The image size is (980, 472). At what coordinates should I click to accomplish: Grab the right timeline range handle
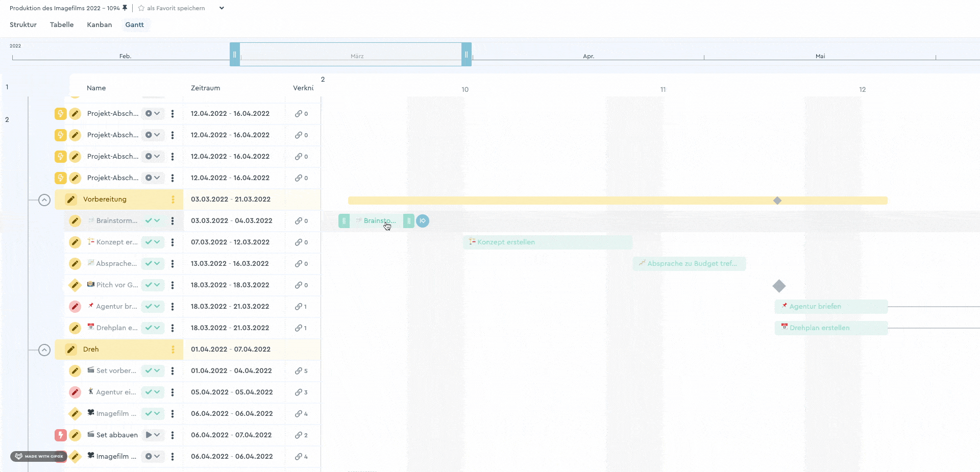[466, 54]
